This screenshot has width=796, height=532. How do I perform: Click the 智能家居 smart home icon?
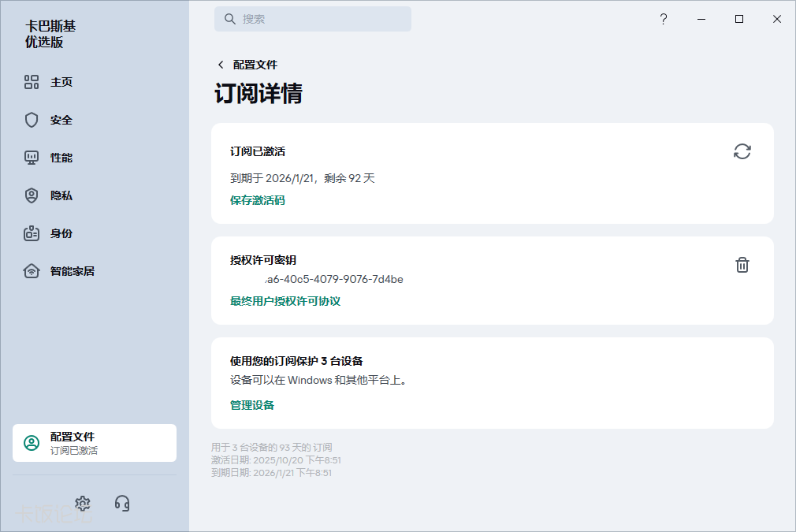tap(32, 271)
